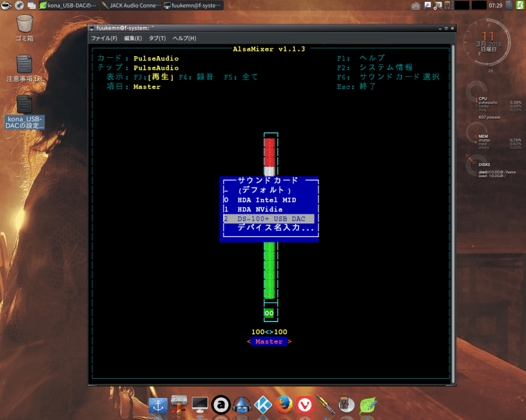Open the monitor display dock icon
The height and width of the screenshot is (420, 526).
(x=200, y=405)
